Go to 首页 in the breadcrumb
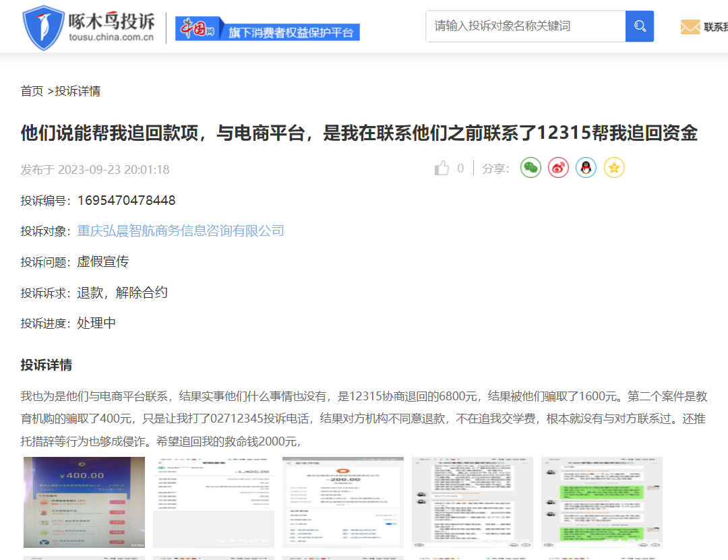Image resolution: width=728 pixels, height=560 pixels. pos(32,91)
